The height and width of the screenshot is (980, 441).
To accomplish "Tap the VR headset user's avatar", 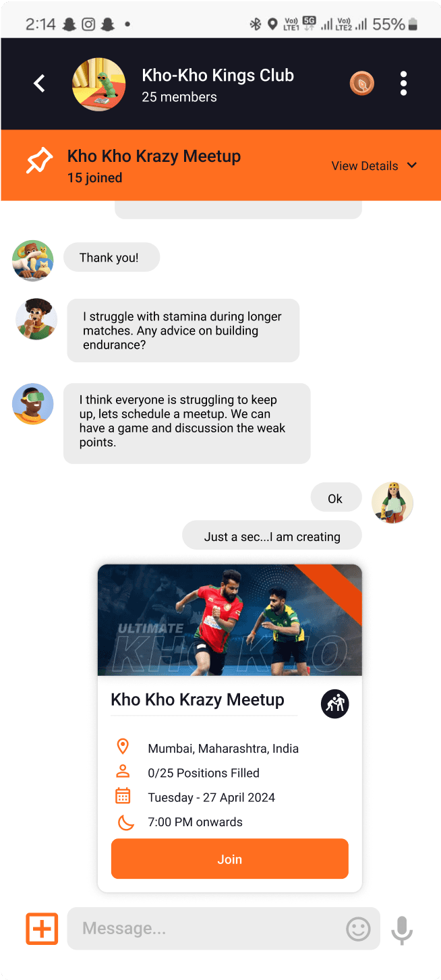I will pos(32,404).
